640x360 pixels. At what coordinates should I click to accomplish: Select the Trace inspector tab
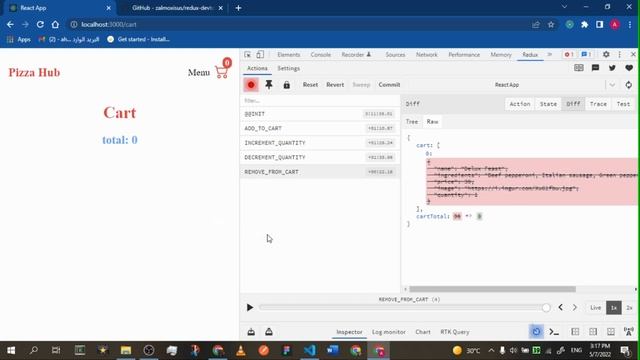click(x=598, y=104)
